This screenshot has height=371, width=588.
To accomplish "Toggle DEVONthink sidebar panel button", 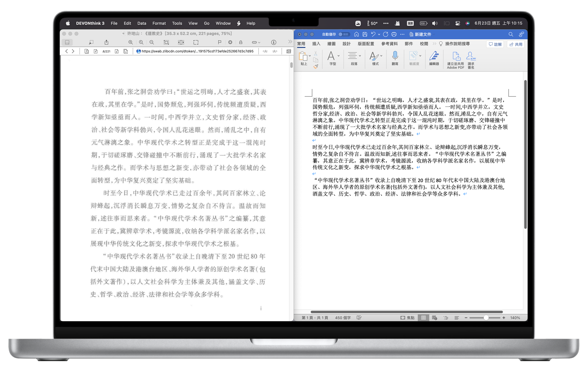I will click(x=67, y=42).
